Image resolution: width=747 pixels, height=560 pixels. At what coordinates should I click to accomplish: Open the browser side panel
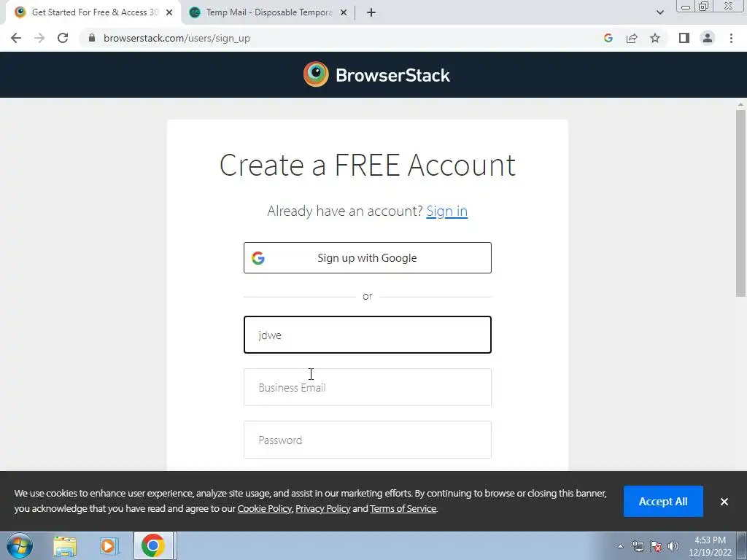tap(684, 38)
